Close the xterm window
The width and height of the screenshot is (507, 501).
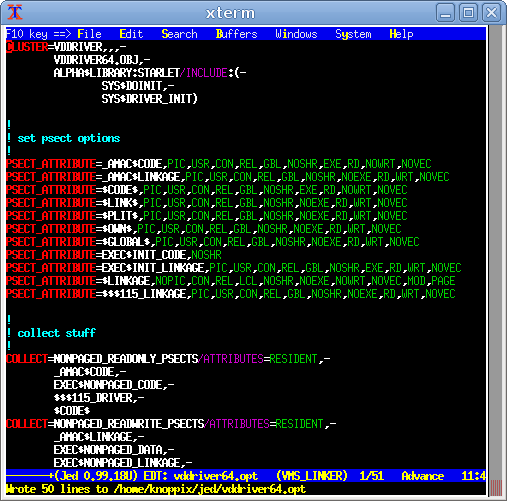[x=491, y=13]
